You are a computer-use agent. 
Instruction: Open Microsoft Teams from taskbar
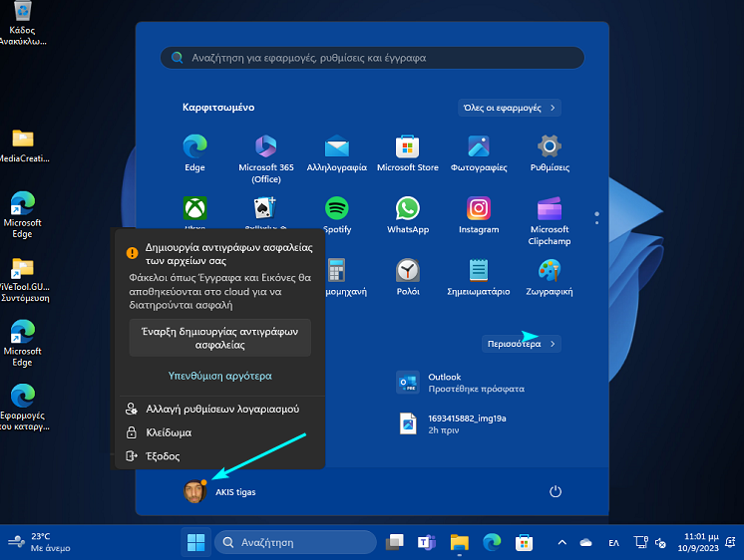click(x=426, y=542)
